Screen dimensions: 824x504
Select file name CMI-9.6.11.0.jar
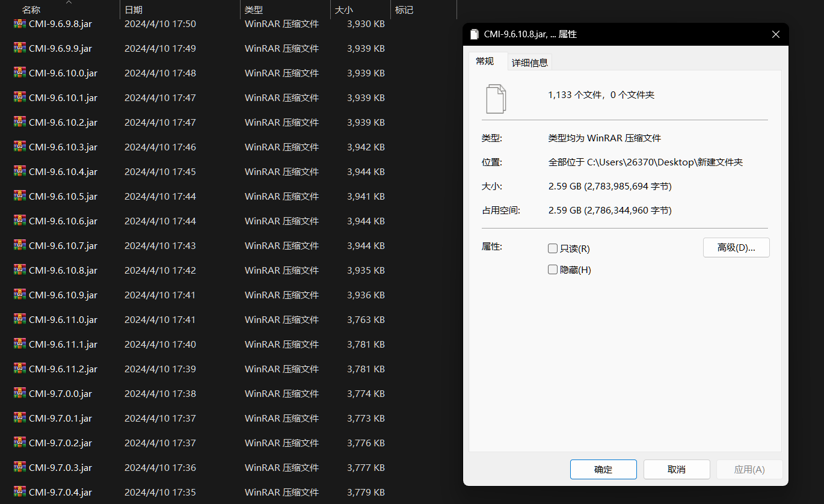click(63, 319)
